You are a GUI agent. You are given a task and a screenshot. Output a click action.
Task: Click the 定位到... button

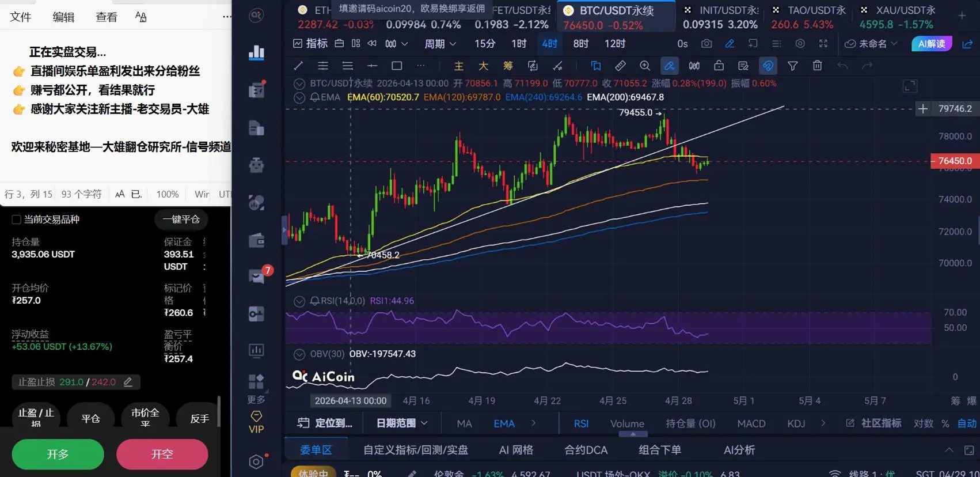pos(325,423)
